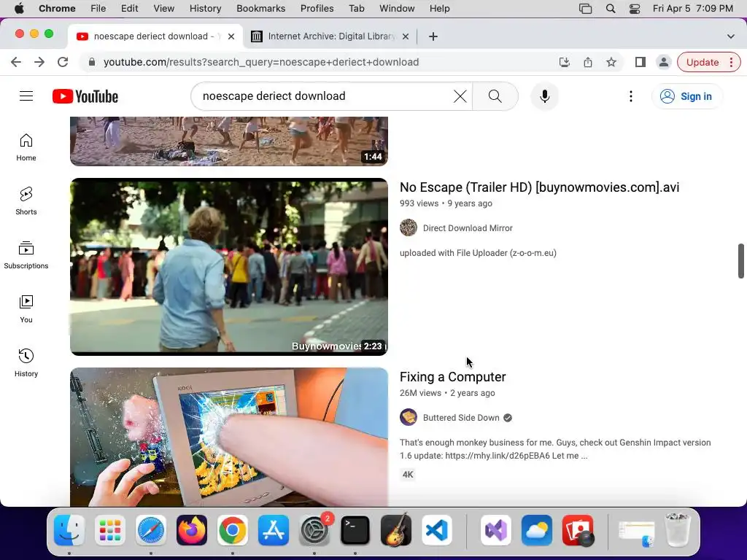Viewport: 747px width, 560px height.
Task: Open the File menu
Action: [x=98, y=9]
